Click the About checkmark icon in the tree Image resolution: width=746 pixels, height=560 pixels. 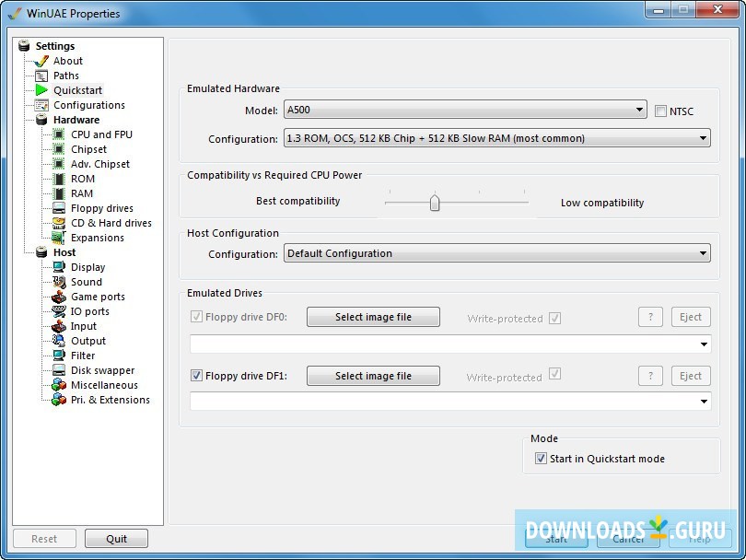pos(41,61)
